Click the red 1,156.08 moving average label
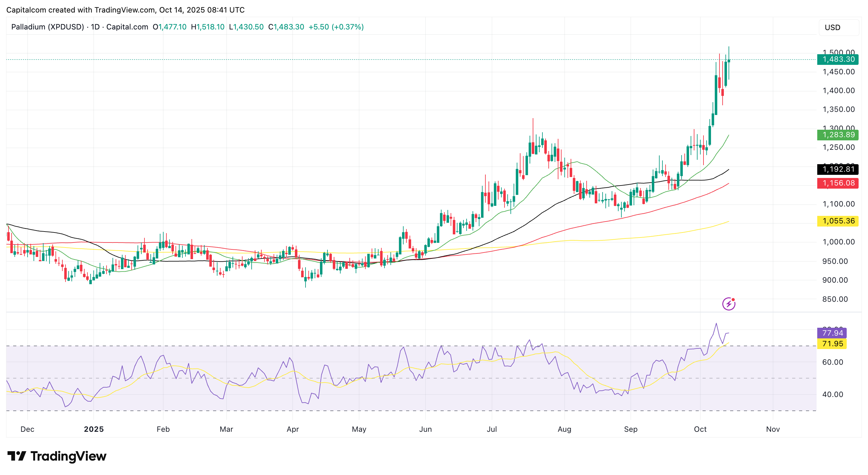 (838, 183)
